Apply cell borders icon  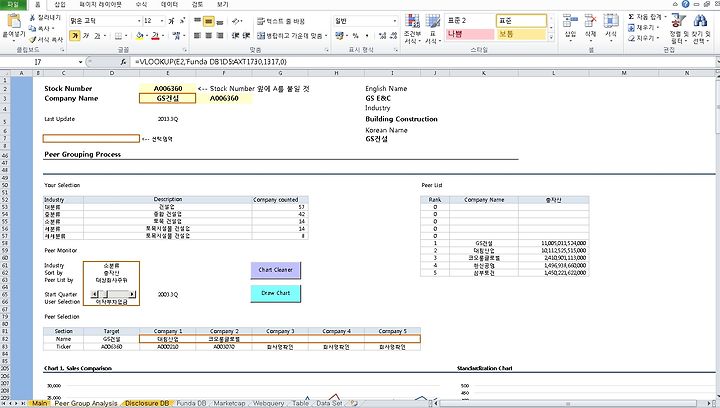[x=118, y=36]
